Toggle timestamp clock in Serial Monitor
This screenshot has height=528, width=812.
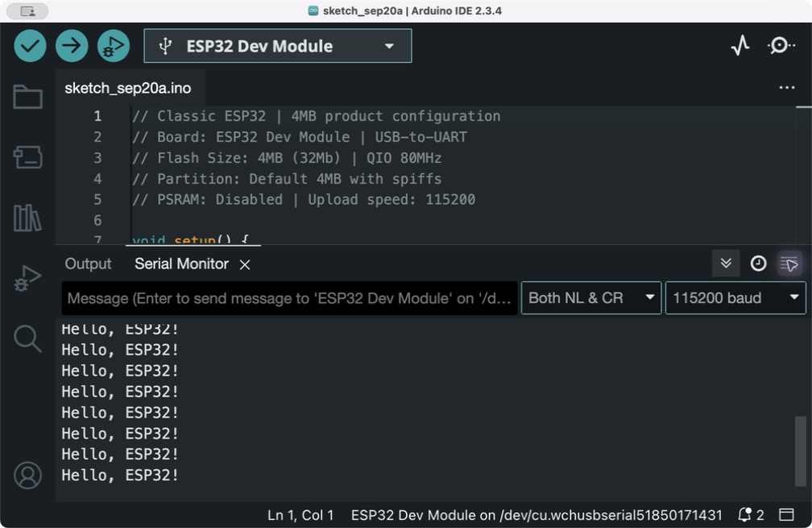pyautogui.click(x=758, y=264)
